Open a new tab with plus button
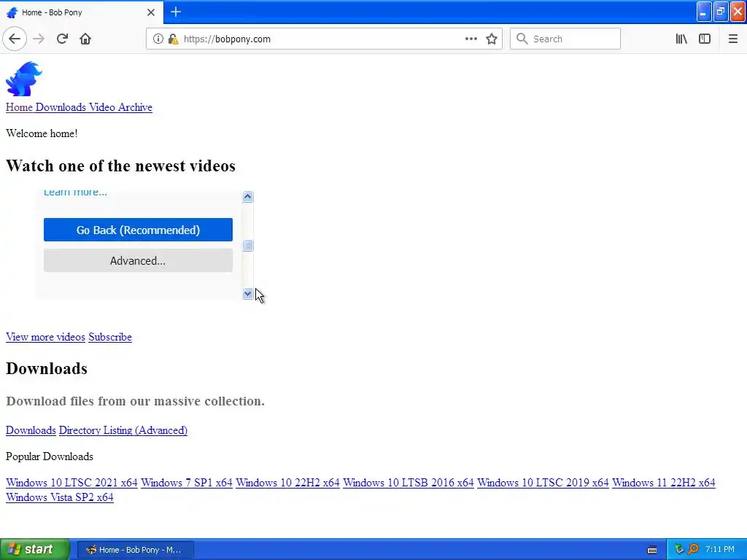The width and height of the screenshot is (747, 560). pyautogui.click(x=175, y=12)
